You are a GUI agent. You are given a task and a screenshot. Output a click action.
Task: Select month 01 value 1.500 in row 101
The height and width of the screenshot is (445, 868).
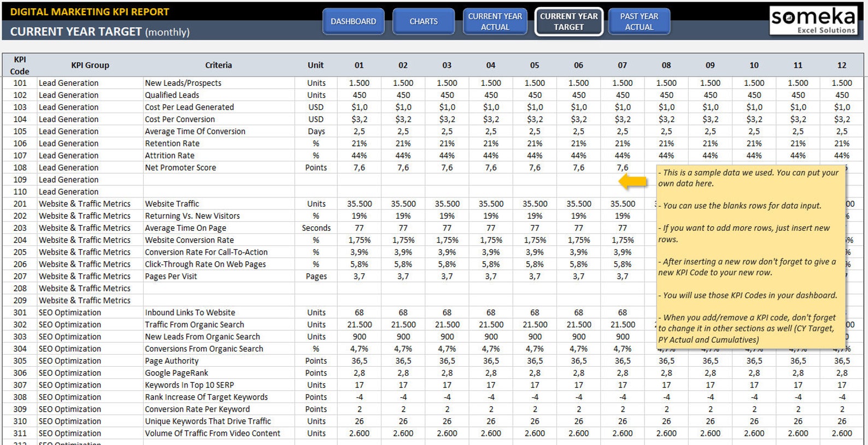[359, 83]
